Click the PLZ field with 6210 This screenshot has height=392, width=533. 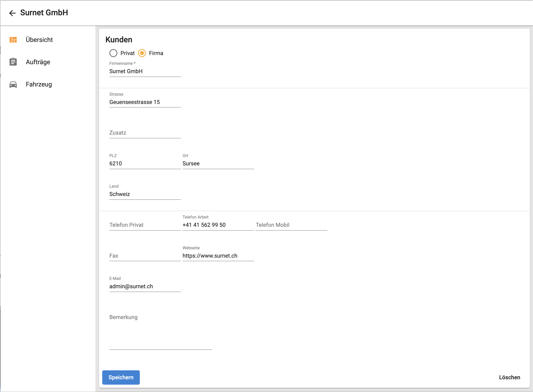click(145, 163)
